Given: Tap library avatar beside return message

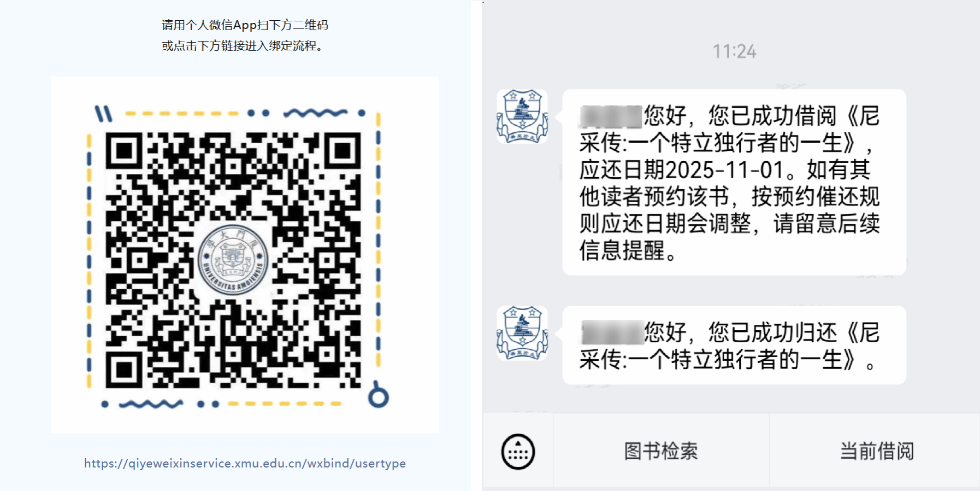Looking at the screenshot, I should (522, 333).
